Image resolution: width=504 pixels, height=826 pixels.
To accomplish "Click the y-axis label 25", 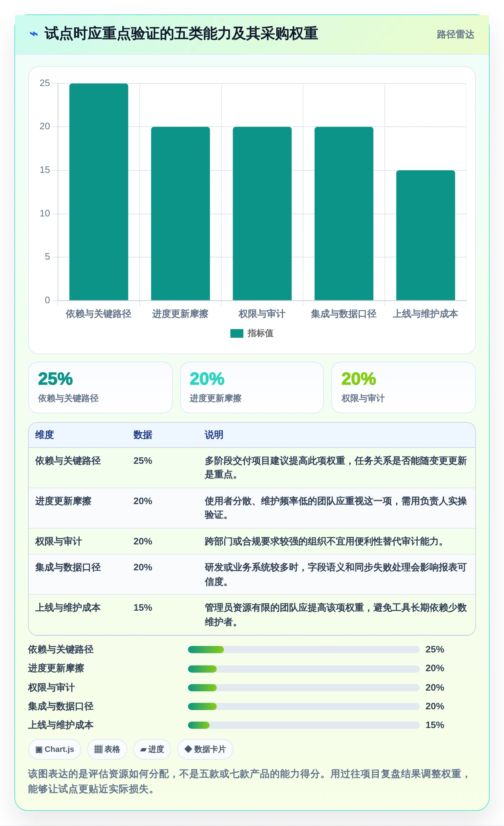I will click(45, 83).
